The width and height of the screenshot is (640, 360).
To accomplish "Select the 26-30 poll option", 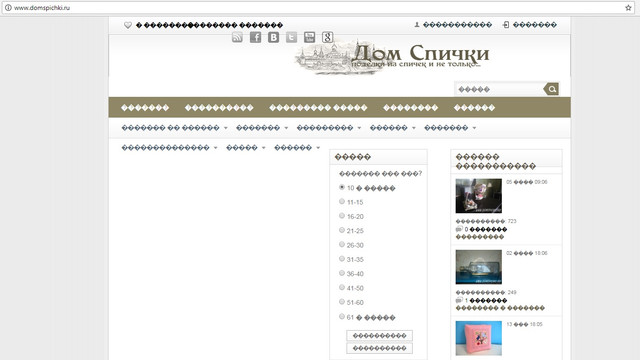I will 342,244.
